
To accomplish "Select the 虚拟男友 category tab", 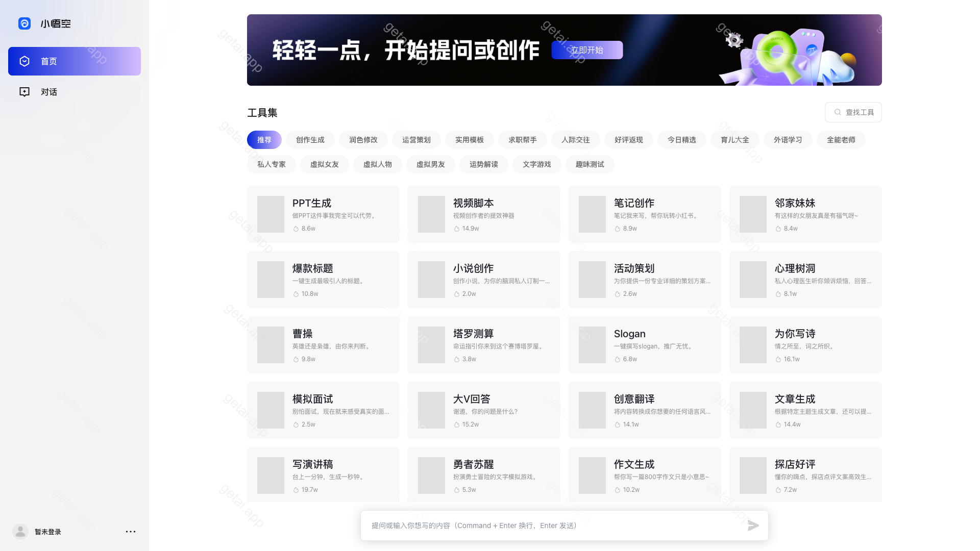I will (x=431, y=164).
